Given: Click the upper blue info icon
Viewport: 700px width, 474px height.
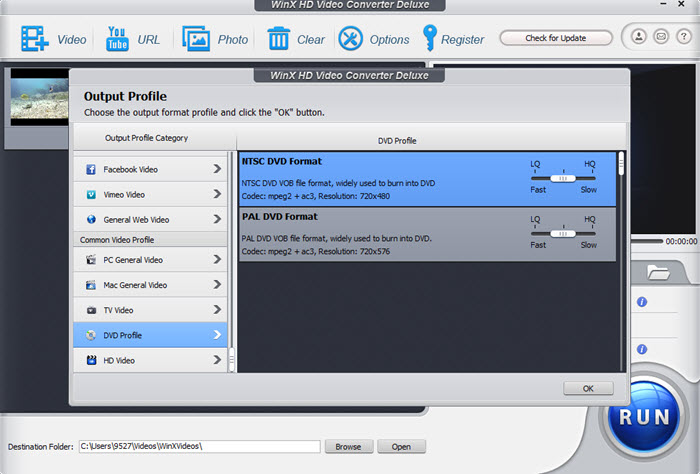Looking at the screenshot, I should coord(642,302).
